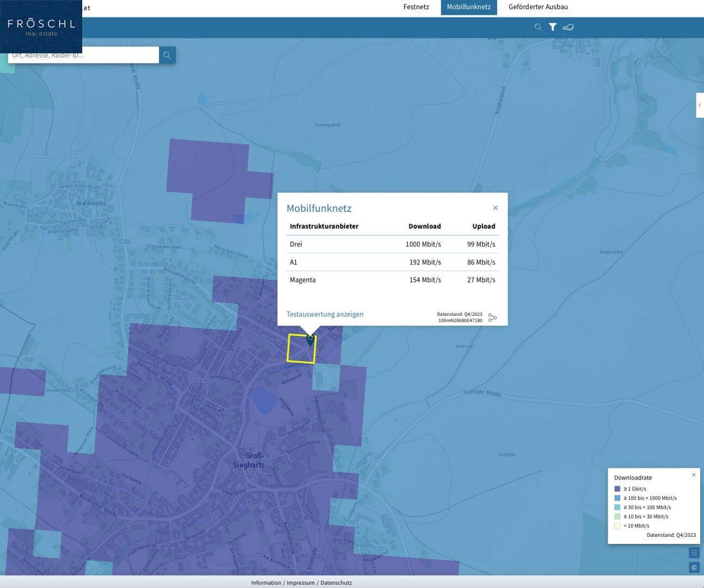The image size is (704, 588).
Task: Click the Fröschl real estate logo
Action: point(41,27)
